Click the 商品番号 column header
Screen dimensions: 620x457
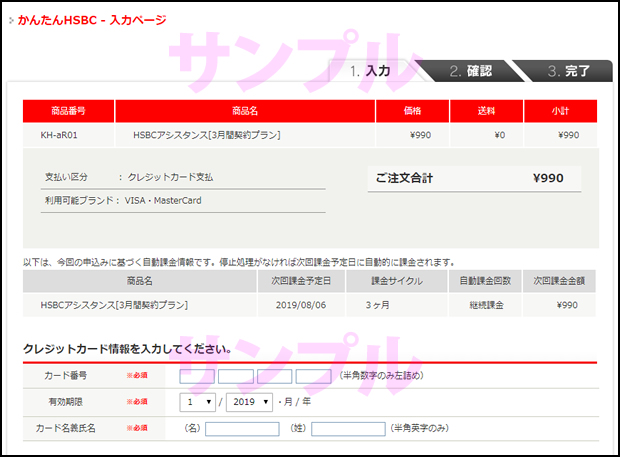tap(68, 111)
